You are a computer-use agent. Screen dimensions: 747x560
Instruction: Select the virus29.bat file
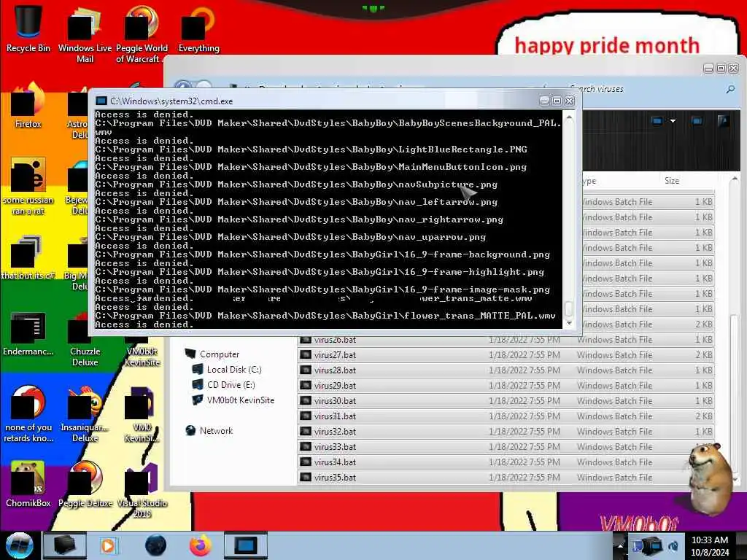coord(506,385)
